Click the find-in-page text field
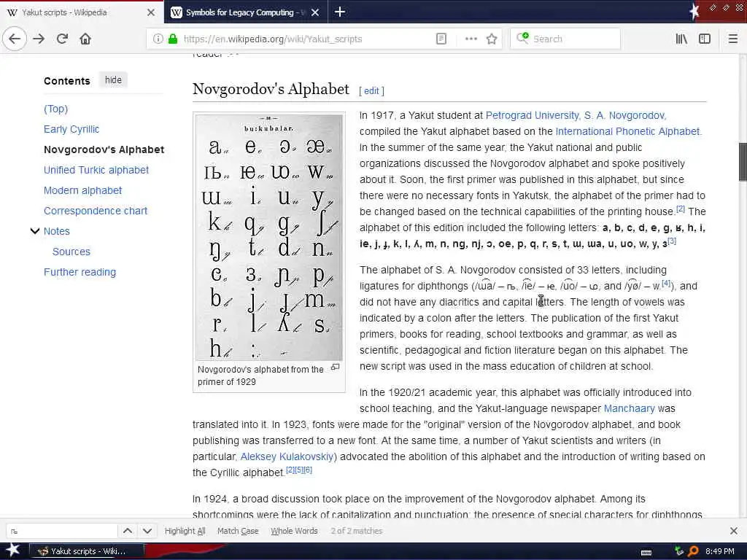747x560 pixels. click(x=62, y=531)
